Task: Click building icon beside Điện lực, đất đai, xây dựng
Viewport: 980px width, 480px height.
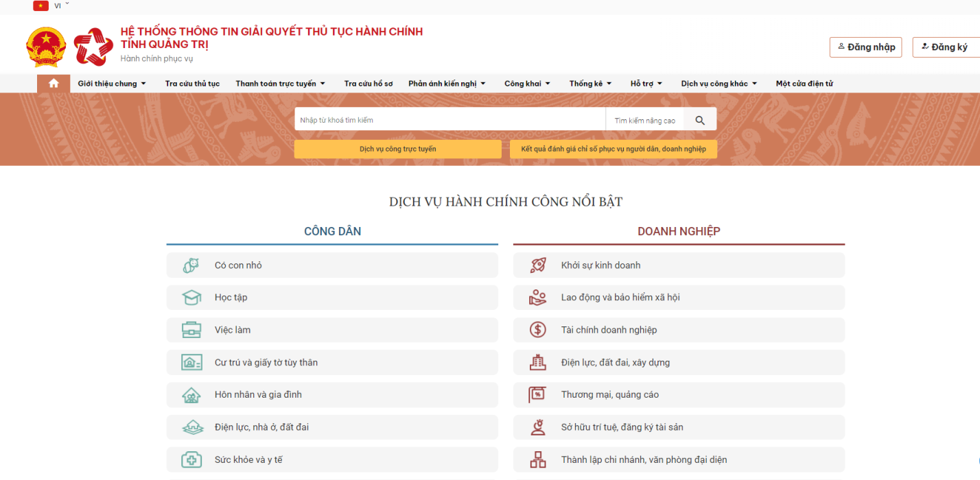Action: [538, 362]
